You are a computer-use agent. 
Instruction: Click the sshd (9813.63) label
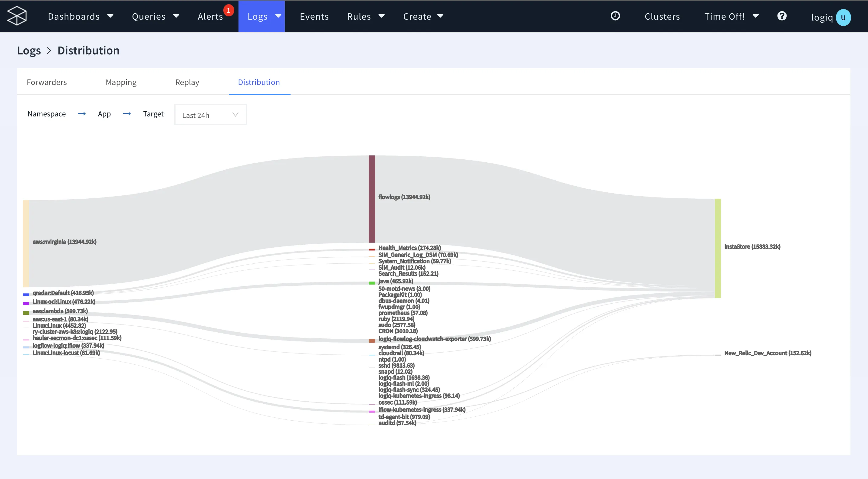[x=396, y=366]
